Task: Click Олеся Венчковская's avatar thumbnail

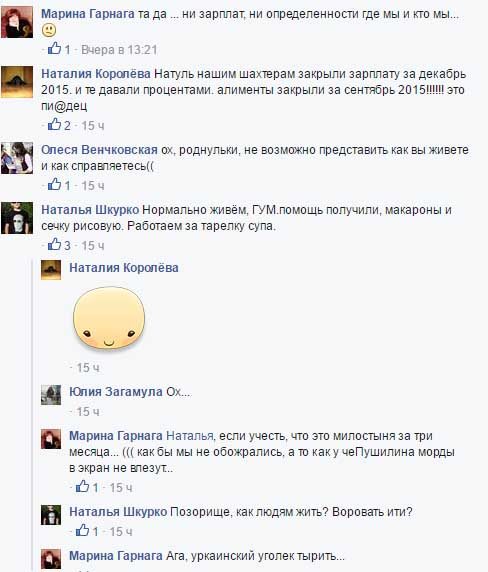Action: point(17,158)
